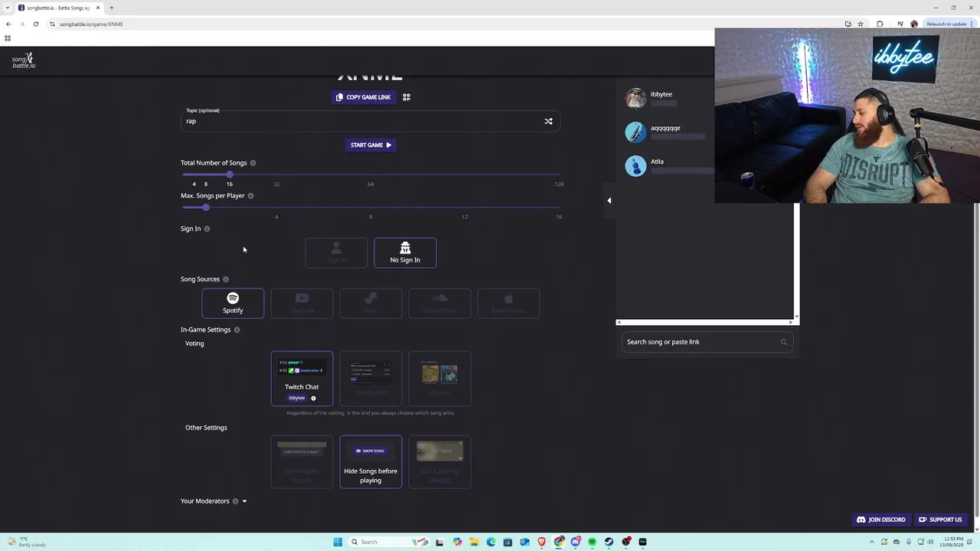Image resolution: width=980 pixels, height=551 pixels.
Task: Toggle Show Player Names setting
Action: coord(302,461)
